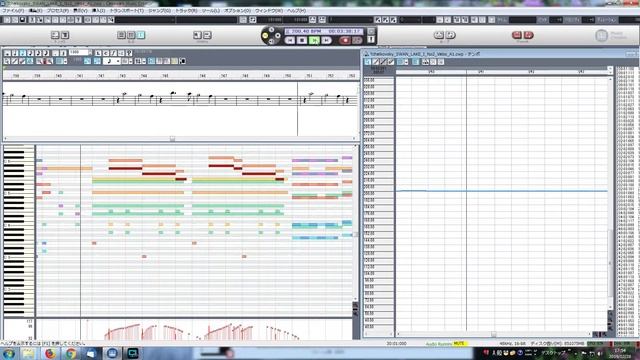The height and width of the screenshot is (360, 640).
Task: Click the 200.40 BPM tempo display
Action: coord(306,31)
